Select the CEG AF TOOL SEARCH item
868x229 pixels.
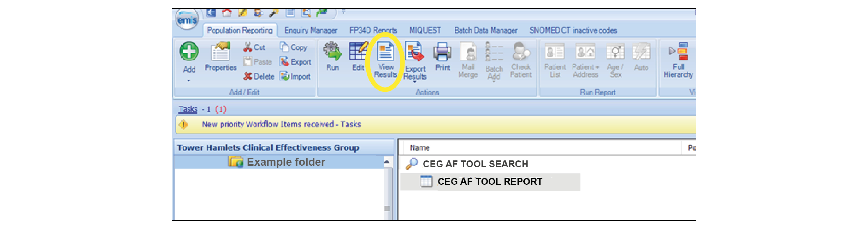pyautogui.click(x=475, y=164)
